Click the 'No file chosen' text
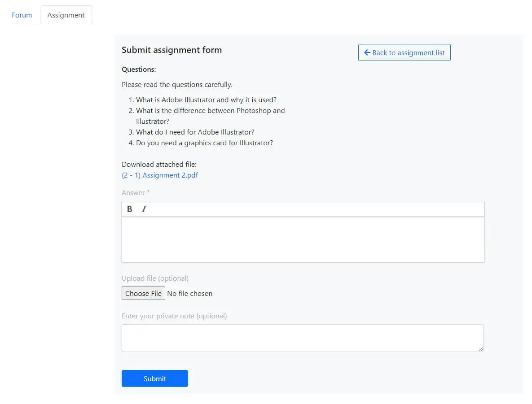This screenshot has height=404, width=532. 190,294
